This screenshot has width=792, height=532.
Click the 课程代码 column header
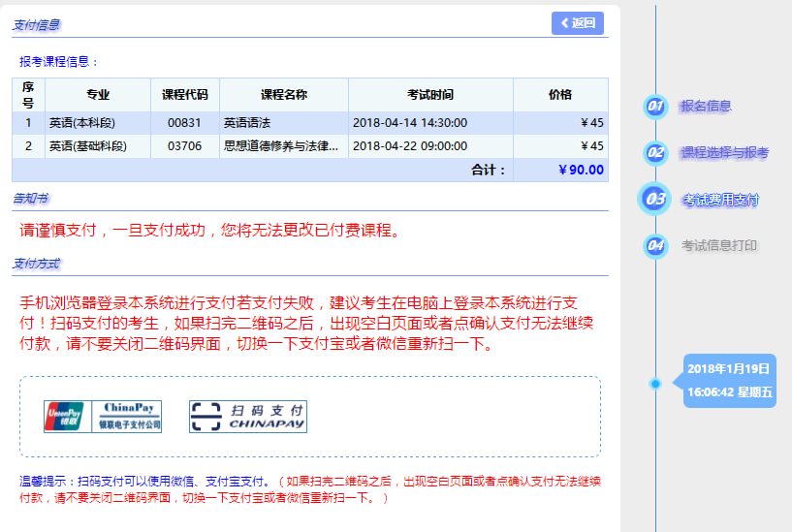coord(184,95)
